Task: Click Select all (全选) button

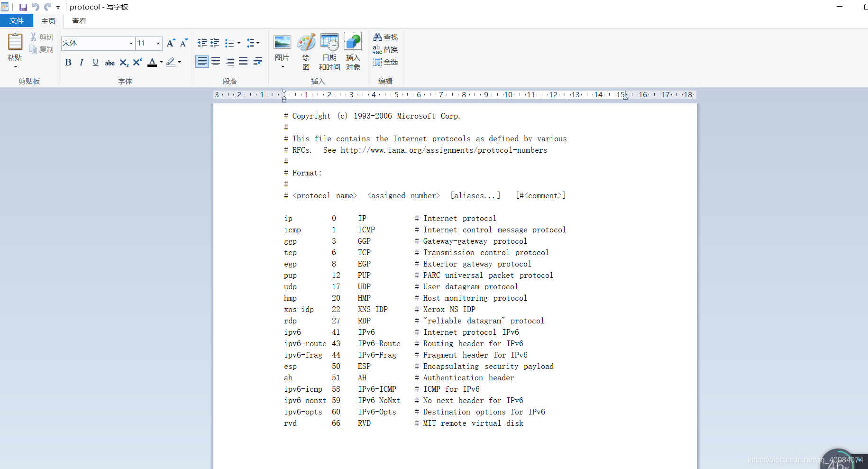Action: (x=385, y=62)
